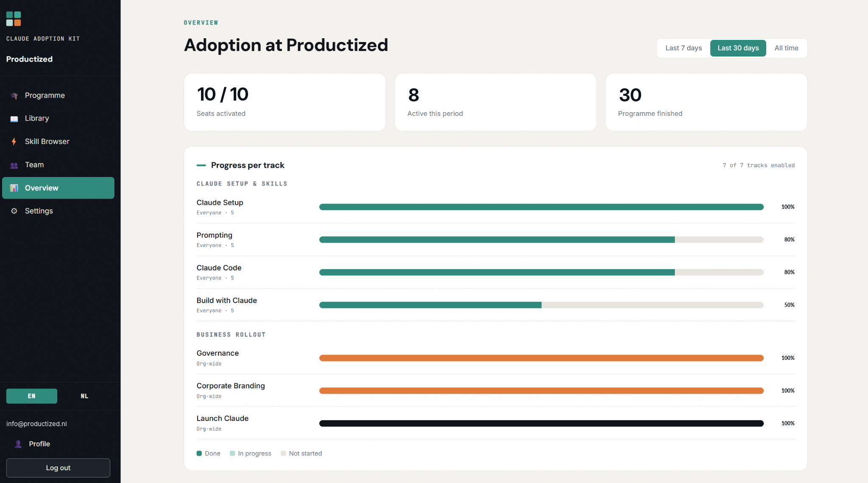Click the Library book icon
Image resolution: width=868 pixels, height=483 pixels.
(x=14, y=119)
